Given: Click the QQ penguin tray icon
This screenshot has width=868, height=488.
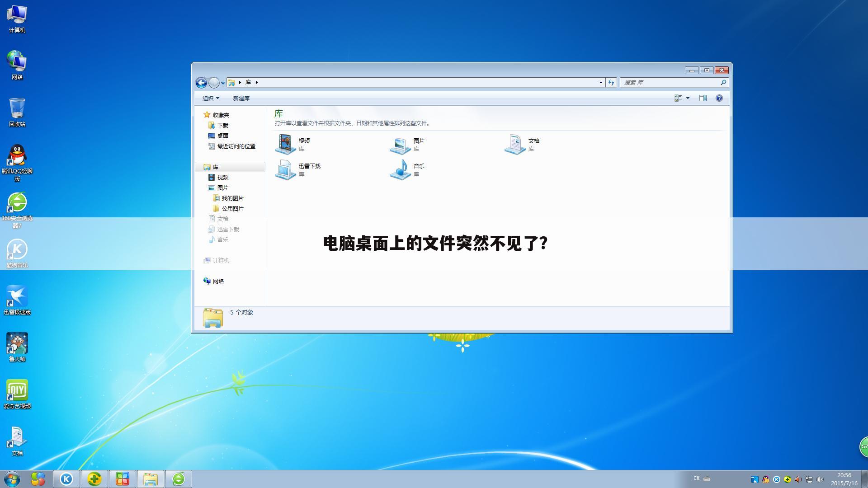Looking at the screenshot, I should click(765, 479).
